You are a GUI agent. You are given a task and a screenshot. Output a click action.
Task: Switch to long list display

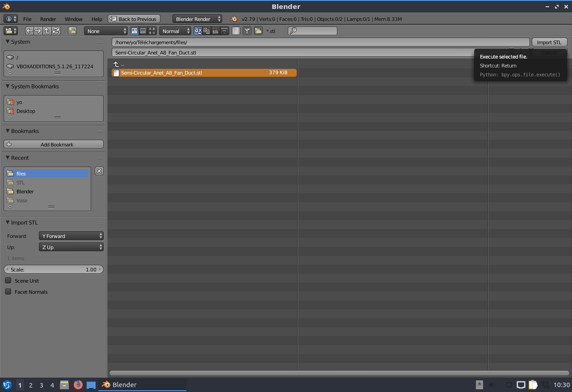[143, 31]
